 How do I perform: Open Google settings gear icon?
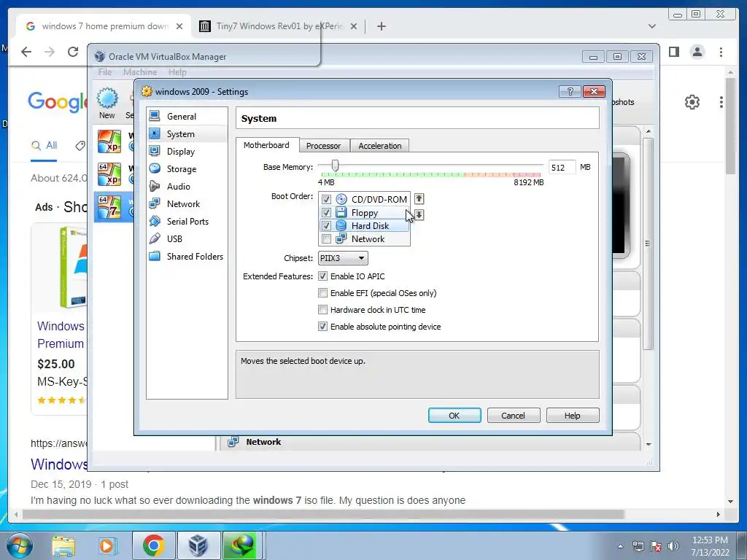[692, 102]
